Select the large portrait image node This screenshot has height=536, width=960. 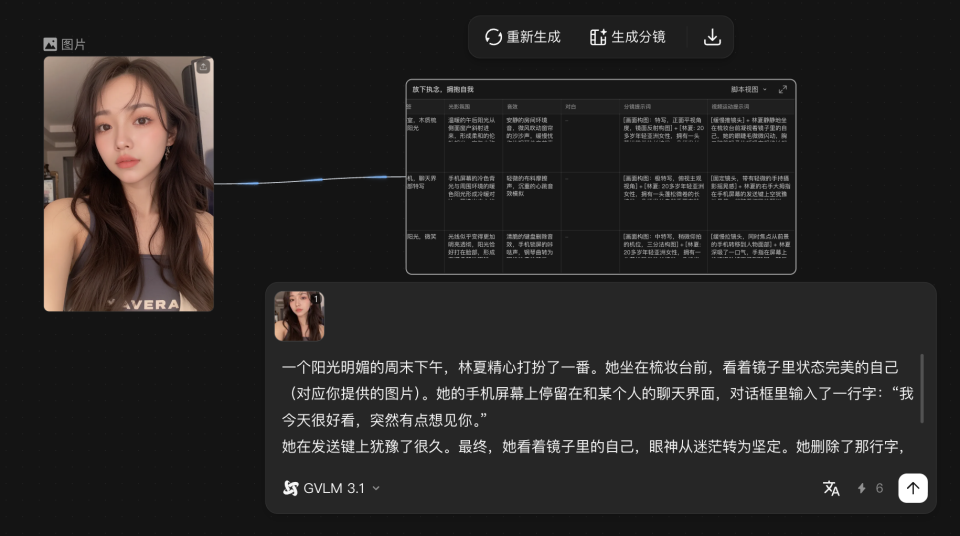point(129,184)
